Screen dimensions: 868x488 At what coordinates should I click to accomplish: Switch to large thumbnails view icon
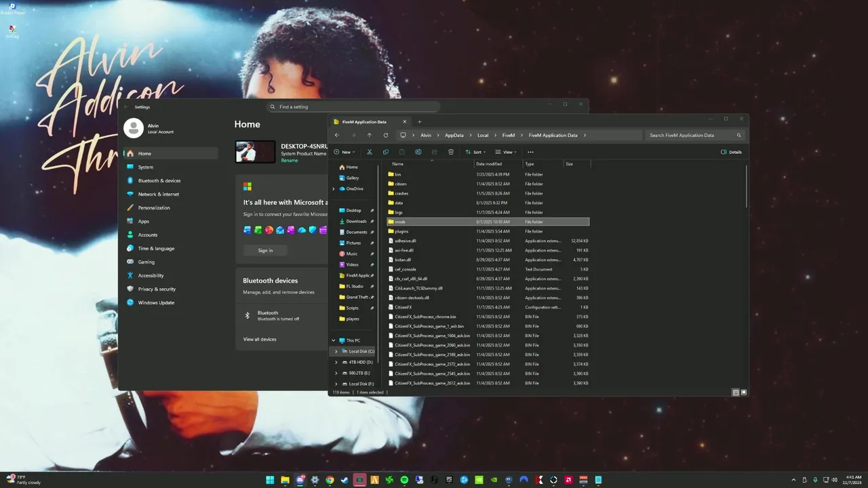pos(744,392)
